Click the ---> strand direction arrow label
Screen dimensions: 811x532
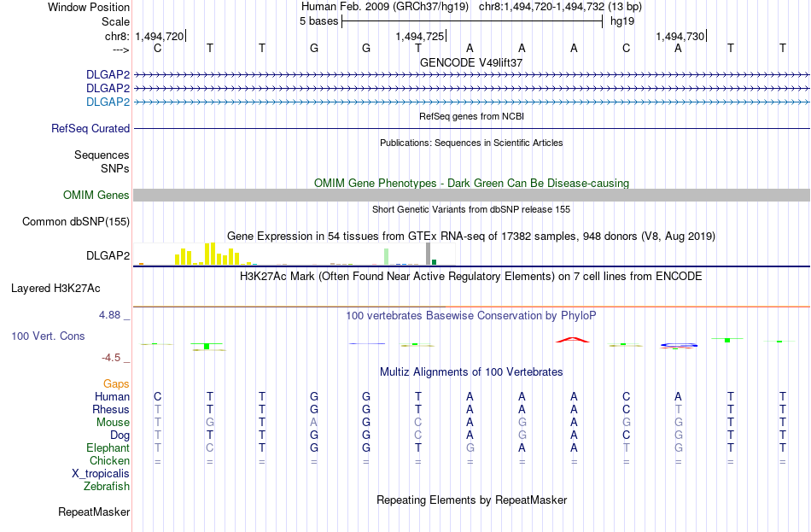click(x=121, y=50)
